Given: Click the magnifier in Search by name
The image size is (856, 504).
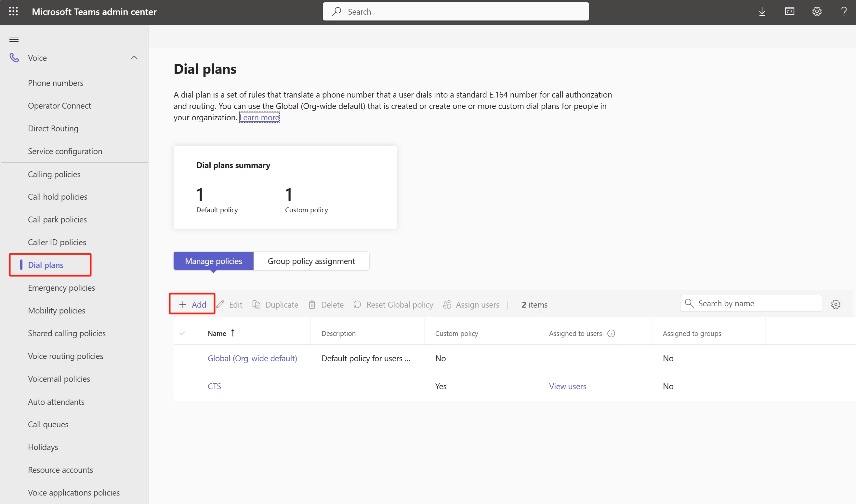Looking at the screenshot, I should tap(689, 303).
